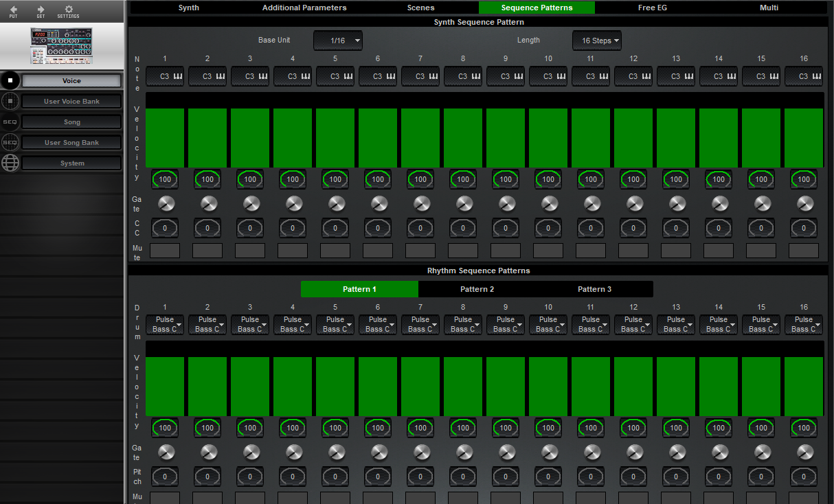Open the User Song Bank page
The image size is (834, 504).
click(71, 142)
